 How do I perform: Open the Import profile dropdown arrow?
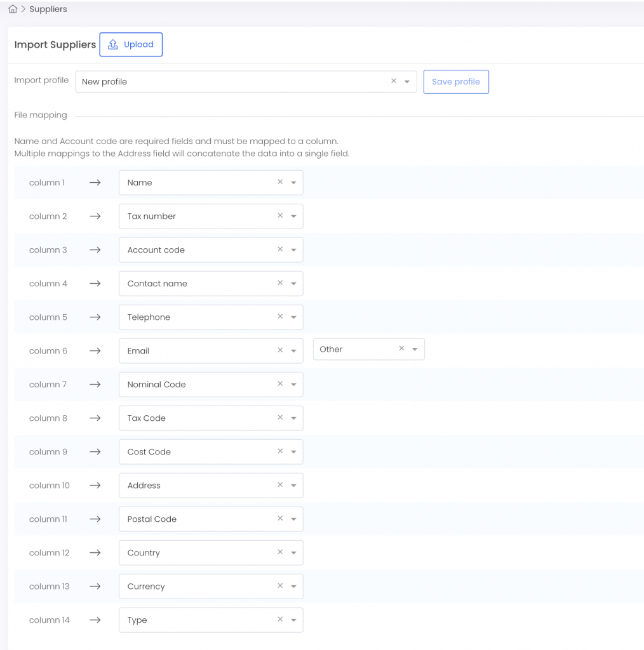[407, 82]
